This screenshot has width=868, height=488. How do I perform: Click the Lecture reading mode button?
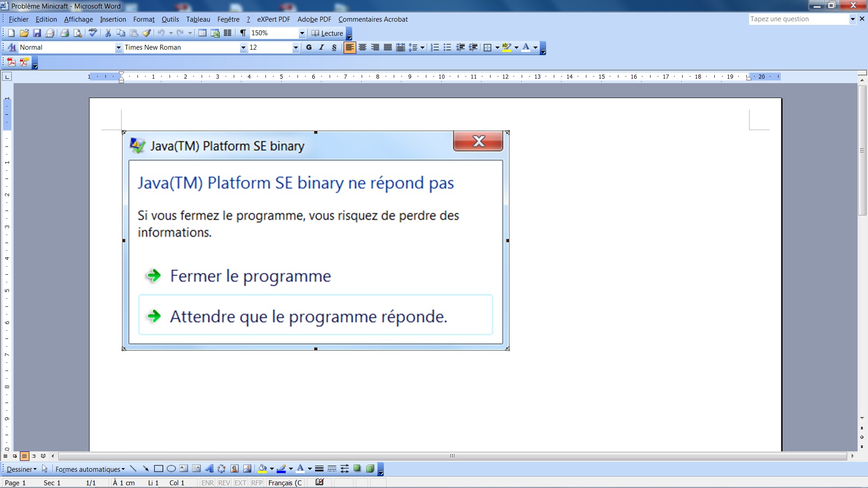coord(327,33)
